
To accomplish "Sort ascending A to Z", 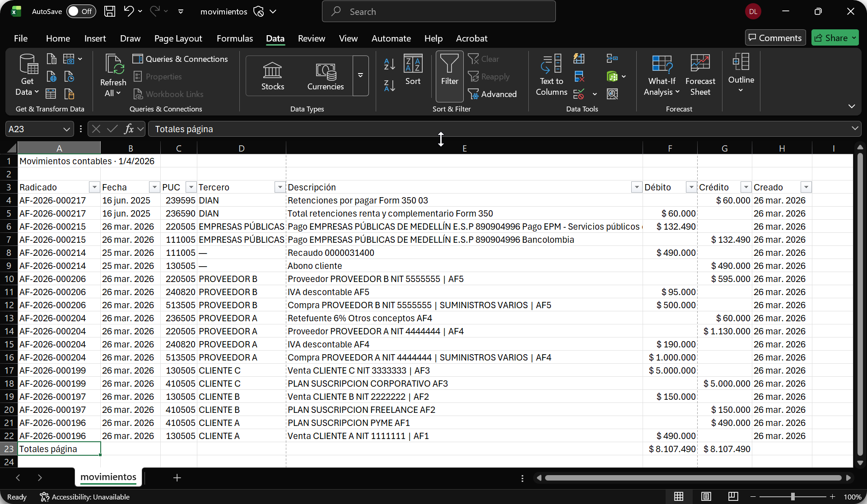I will [x=389, y=64].
